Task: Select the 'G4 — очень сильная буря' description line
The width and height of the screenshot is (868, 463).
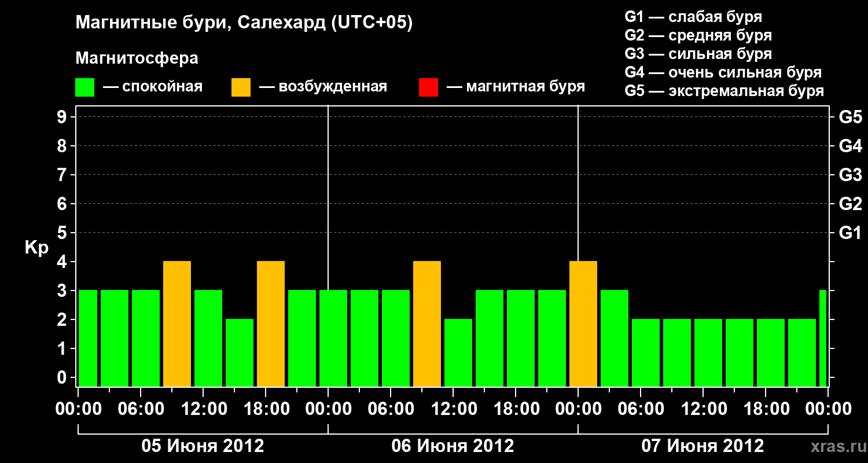Action: point(723,72)
